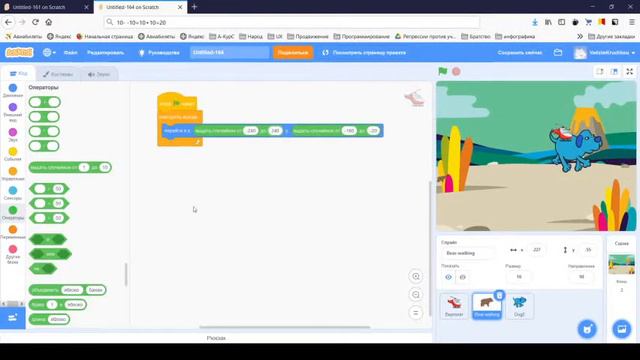Click the browser home icon

pos(49,22)
